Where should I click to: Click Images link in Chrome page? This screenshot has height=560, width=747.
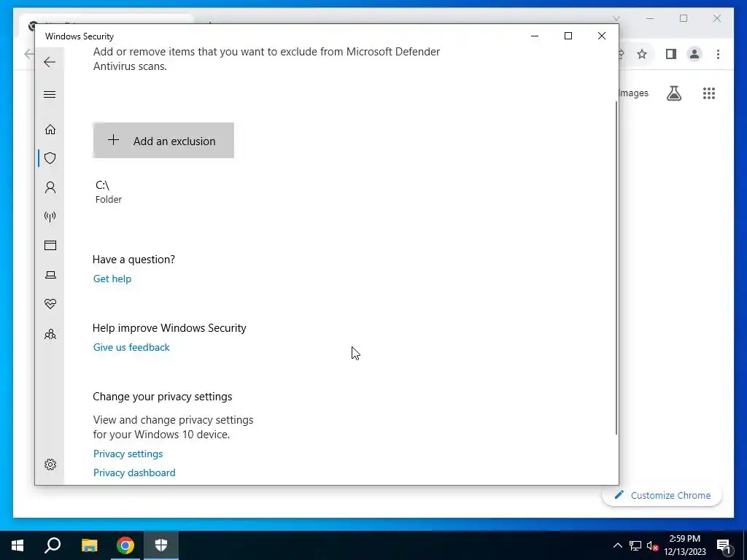coord(634,93)
